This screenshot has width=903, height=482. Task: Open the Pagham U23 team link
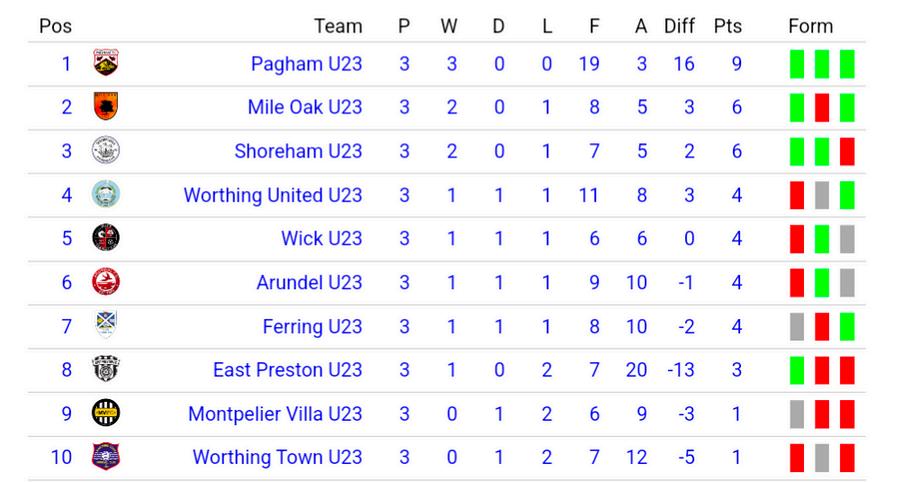pos(306,63)
